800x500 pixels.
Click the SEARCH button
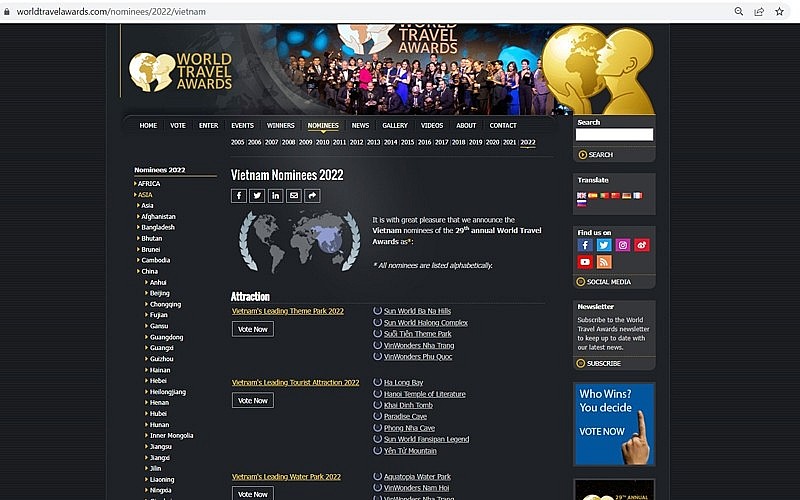pos(595,155)
